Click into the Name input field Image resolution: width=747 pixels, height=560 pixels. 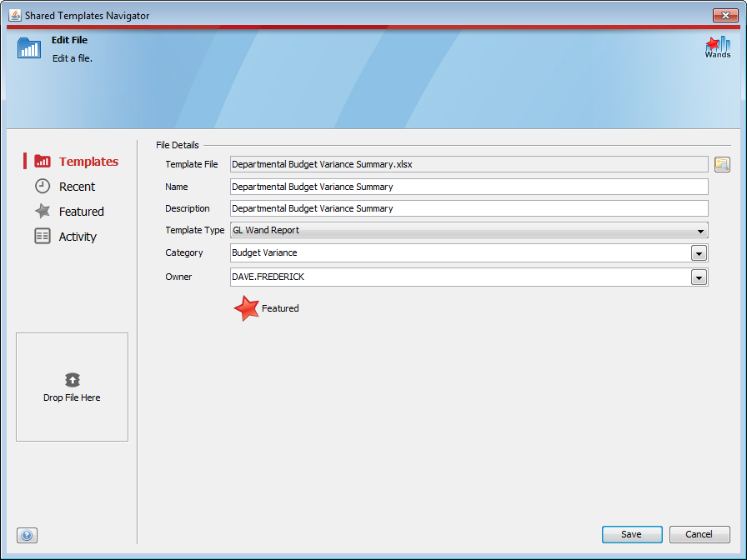(x=469, y=187)
